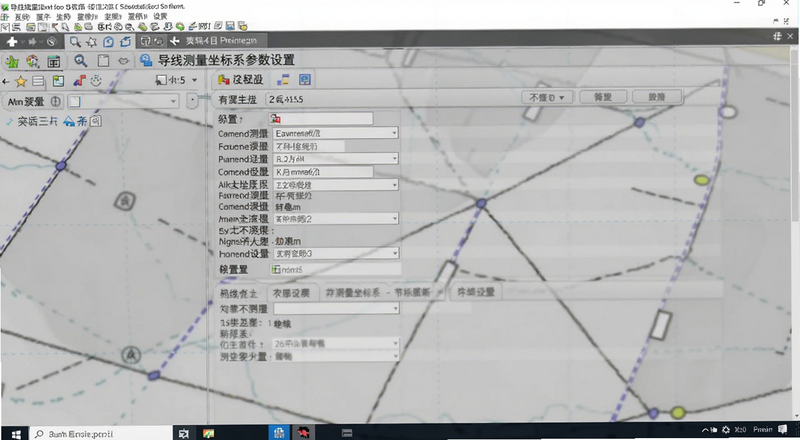Click the green picture icon in left panel
The image size is (800, 440).
click(59, 81)
